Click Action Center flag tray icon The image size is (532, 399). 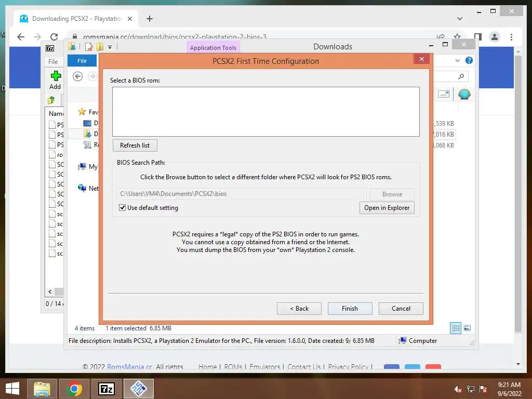[483, 389]
